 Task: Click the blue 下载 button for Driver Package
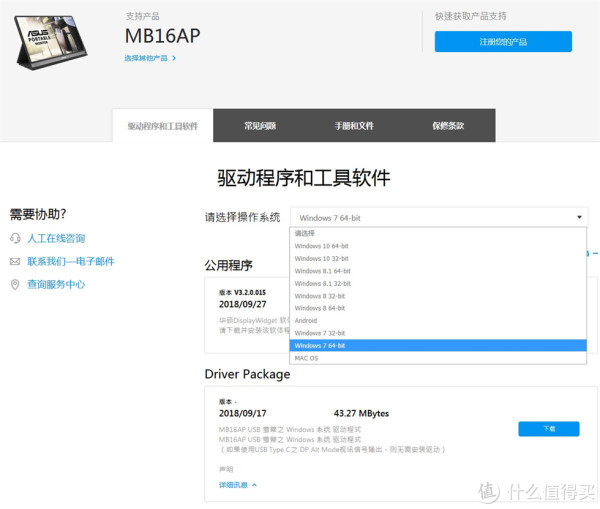tap(549, 429)
